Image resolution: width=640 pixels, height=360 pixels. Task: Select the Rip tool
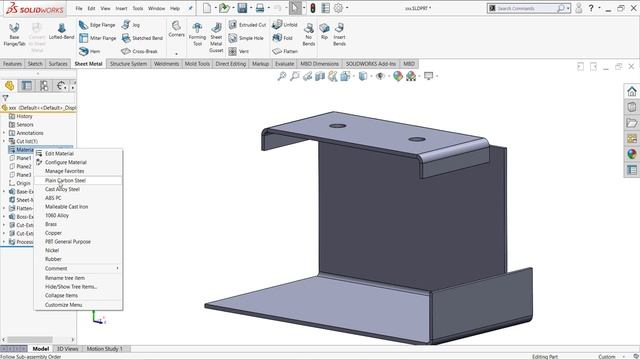[x=324, y=31]
